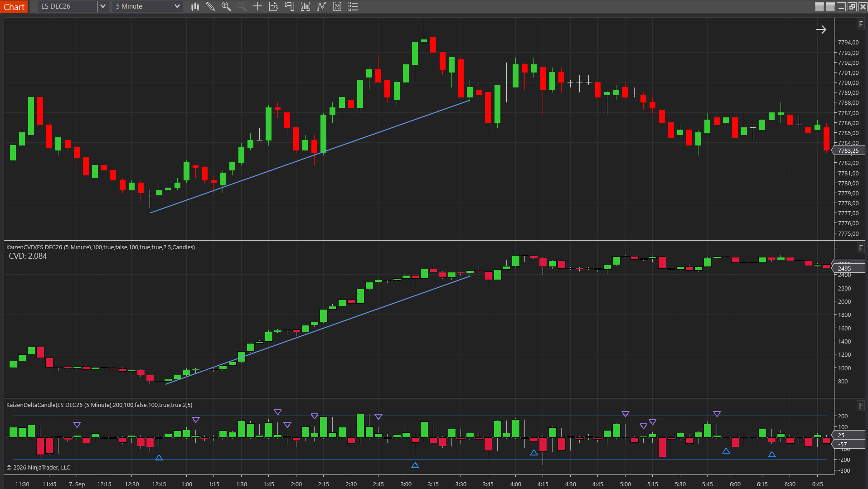Viewport: 868px width, 489px height.
Task: Open the Indicators bar chart icon
Action: (x=305, y=6)
